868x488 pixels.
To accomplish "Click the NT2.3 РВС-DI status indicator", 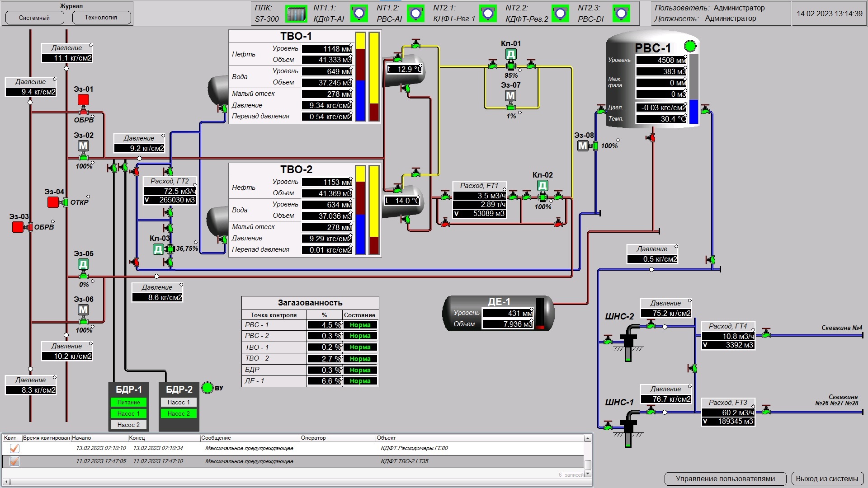I will 621,13.
